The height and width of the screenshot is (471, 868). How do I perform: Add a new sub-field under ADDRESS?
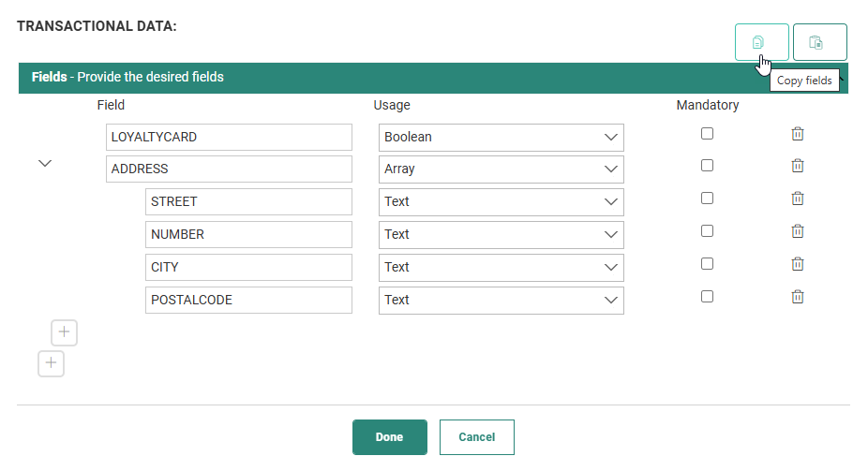pos(64,332)
